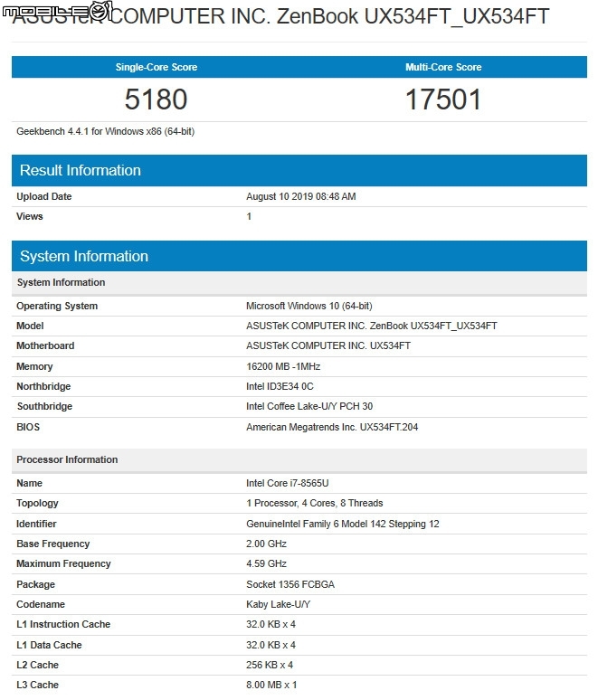This screenshot has height=700, width=598.
Task: Click the Northbridge row label
Action: (43, 386)
